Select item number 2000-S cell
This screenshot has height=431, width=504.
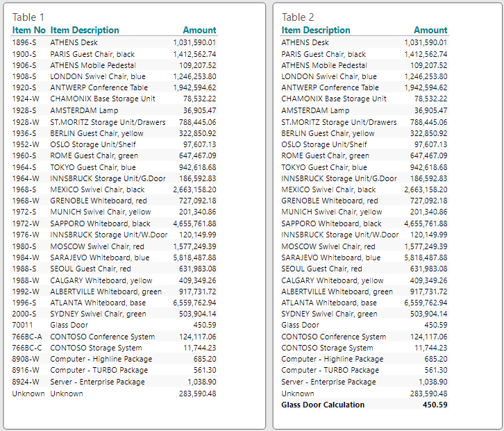tap(24, 314)
